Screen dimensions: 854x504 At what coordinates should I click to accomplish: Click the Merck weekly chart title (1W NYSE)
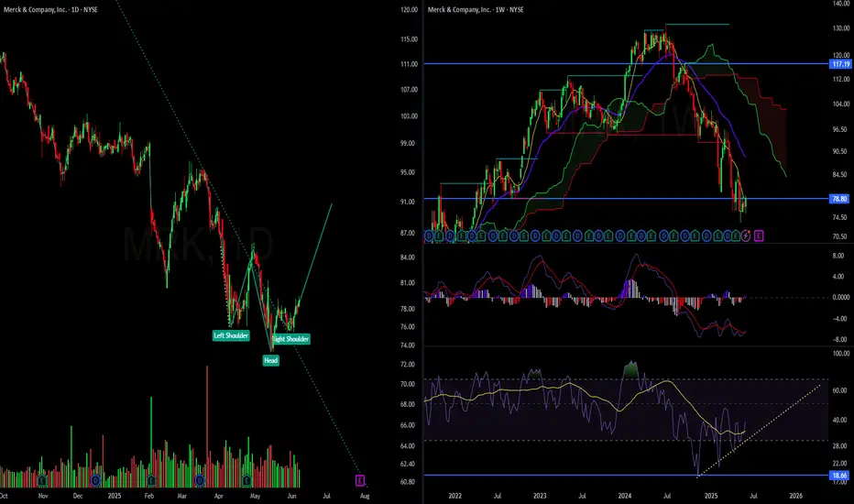[476, 9]
